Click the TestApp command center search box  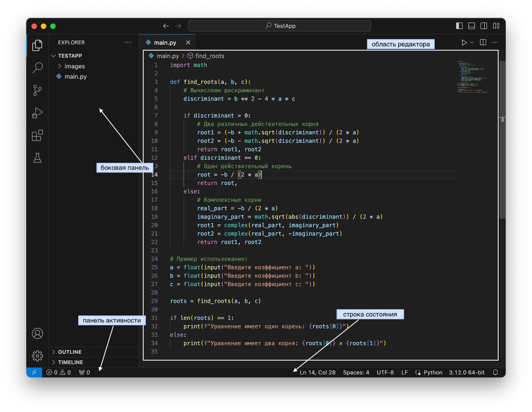pos(280,26)
